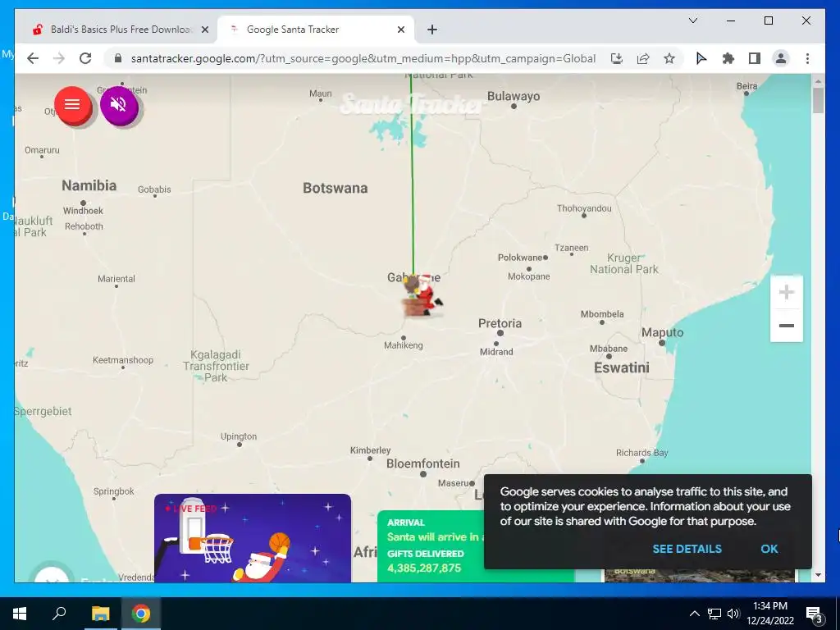Show hidden system tray icons
This screenshot has height=630, width=840.
(694, 614)
